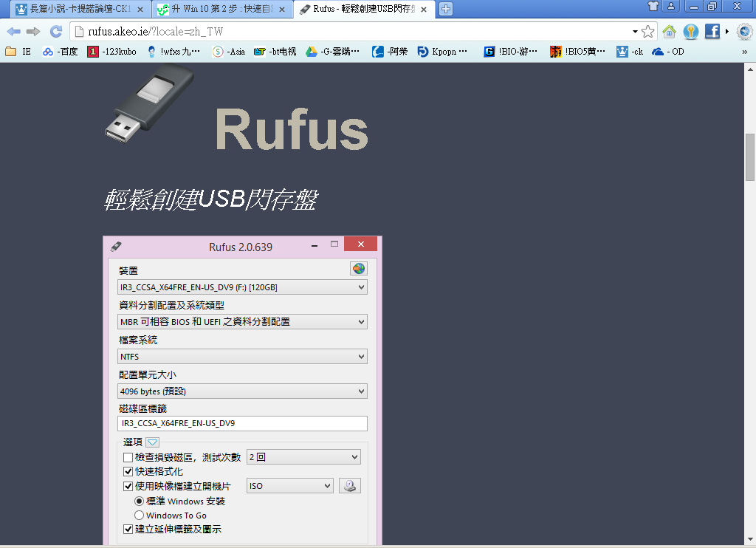Open the 4096 bytes cluster size dropdown

point(242,391)
